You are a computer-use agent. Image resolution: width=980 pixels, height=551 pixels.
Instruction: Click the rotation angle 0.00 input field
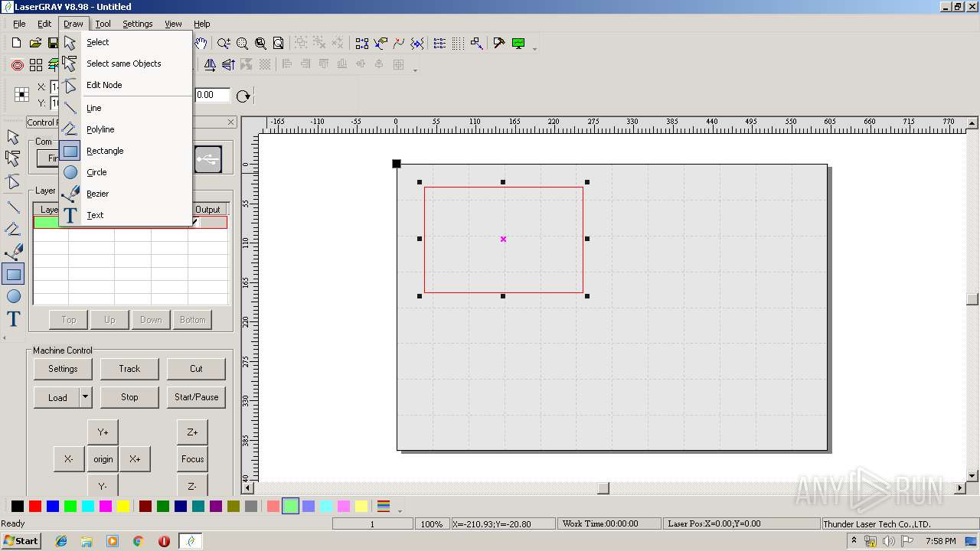pos(212,95)
